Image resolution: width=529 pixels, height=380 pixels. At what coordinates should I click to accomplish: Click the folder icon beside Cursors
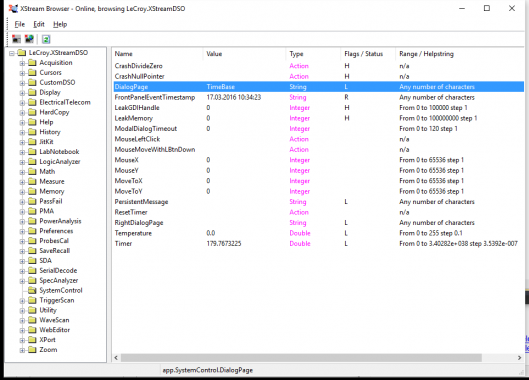coord(32,73)
